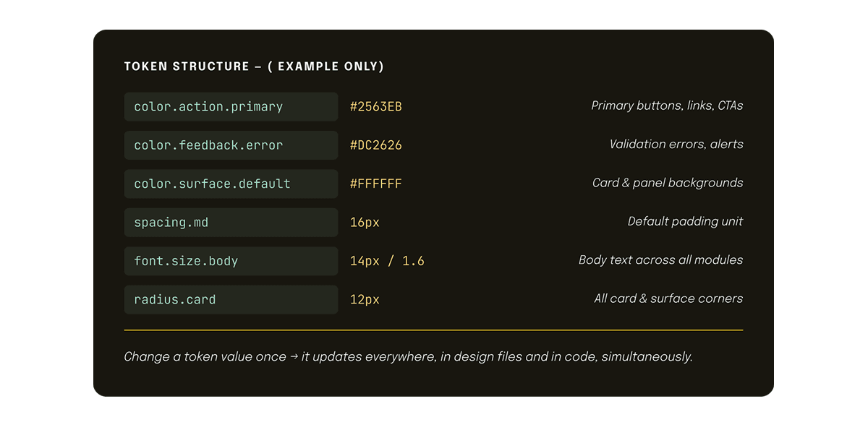The height and width of the screenshot is (425, 868).
Task: Click 'Card & panel backgrounds' description text
Action: (667, 183)
